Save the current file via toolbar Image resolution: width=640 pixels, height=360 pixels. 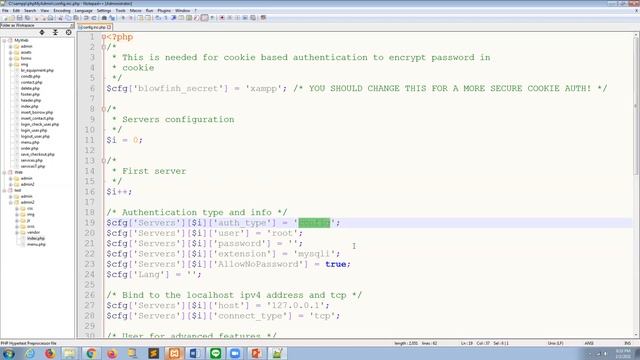[20, 18]
